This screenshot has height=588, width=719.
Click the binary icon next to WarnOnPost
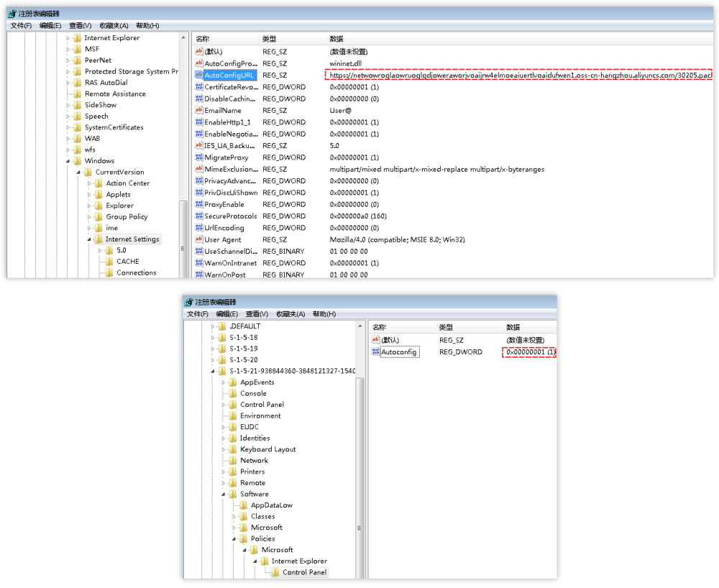click(x=199, y=275)
